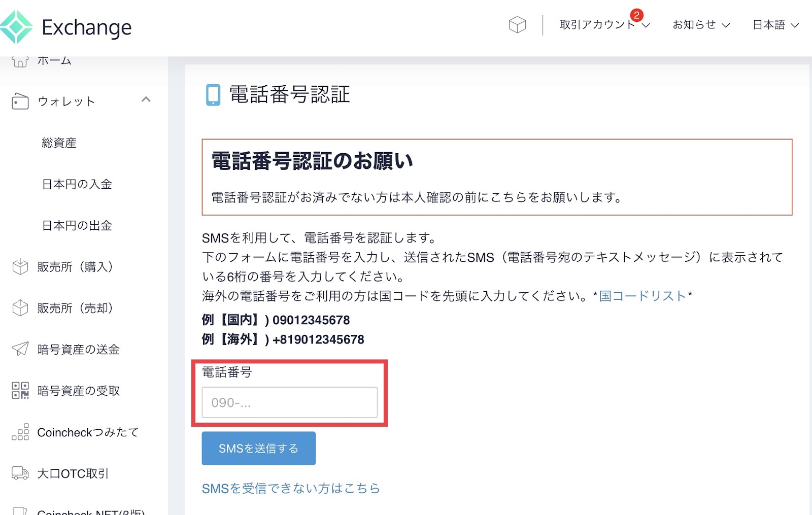
Task: Select ウォレット in the sidebar
Action: click(66, 101)
